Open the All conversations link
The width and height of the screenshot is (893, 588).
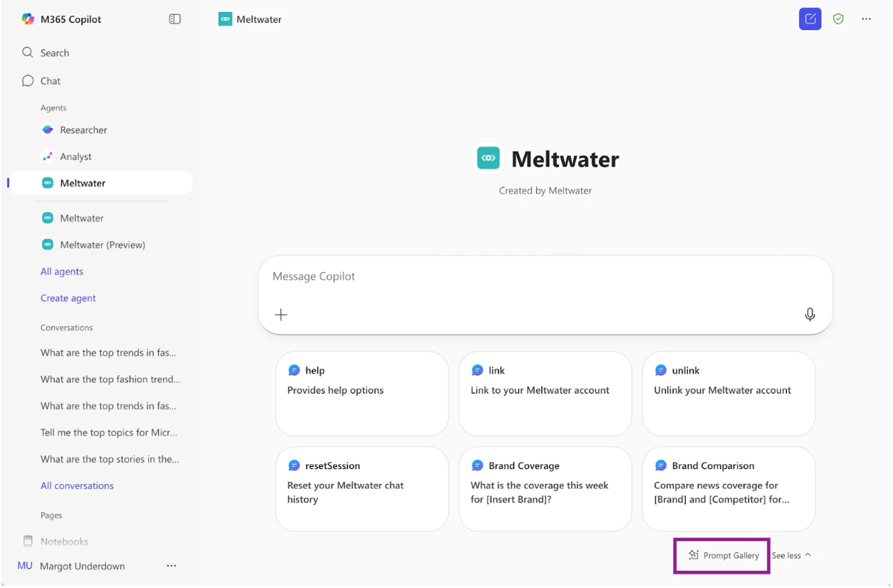tap(77, 485)
